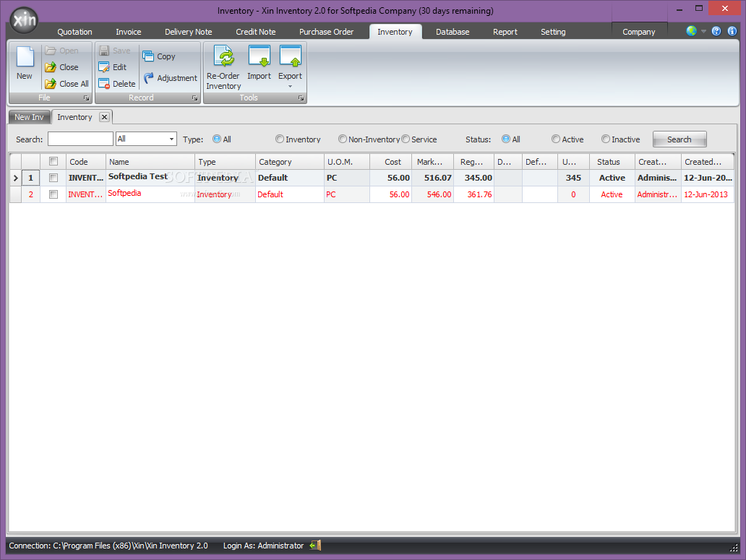This screenshot has width=746, height=560.
Task: Click the globe language icon
Action: point(691,31)
